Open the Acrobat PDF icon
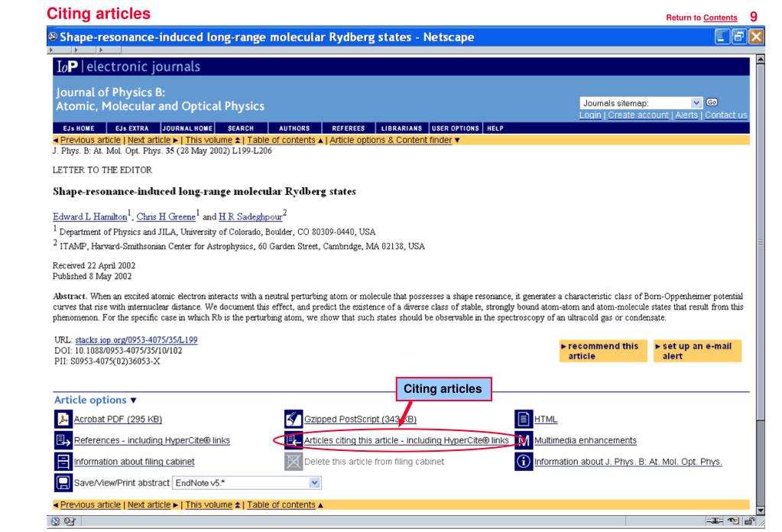This screenshot has width=782, height=532. (x=63, y=419)
